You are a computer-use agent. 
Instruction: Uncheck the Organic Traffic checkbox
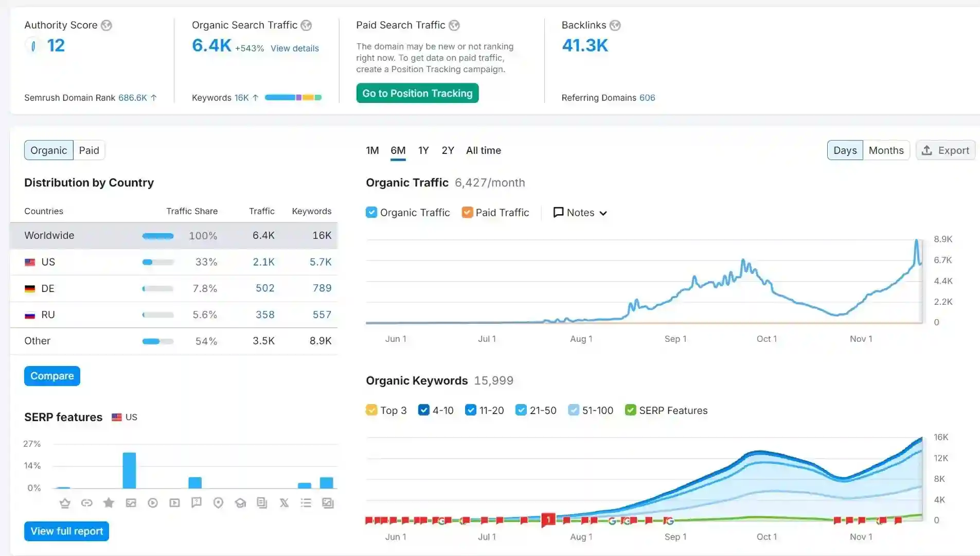pos(371,213)
